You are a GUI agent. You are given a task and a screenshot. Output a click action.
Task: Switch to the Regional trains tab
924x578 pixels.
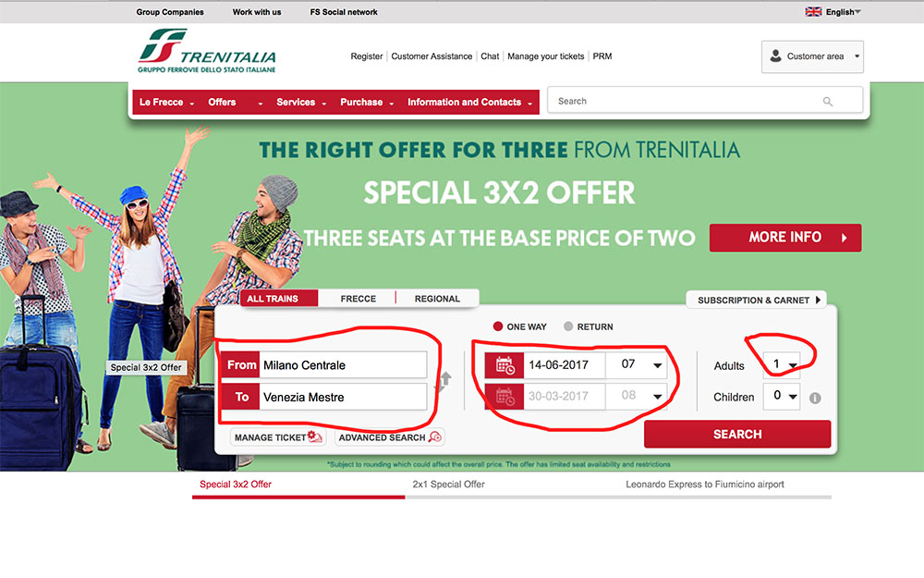coord(437,299)
